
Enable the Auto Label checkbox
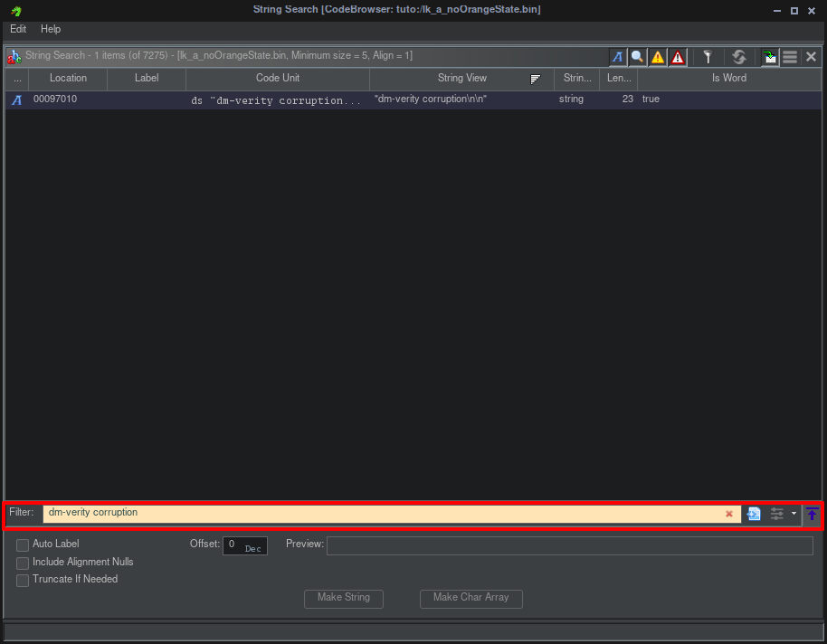23,545
